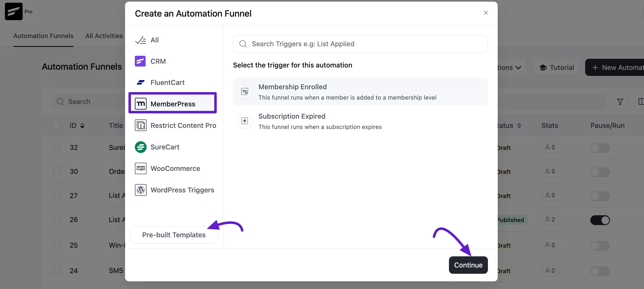Screen dimensions: 644x289
Task: Check the checkbox for funnel 26
Action: click(x=56, y=219)
